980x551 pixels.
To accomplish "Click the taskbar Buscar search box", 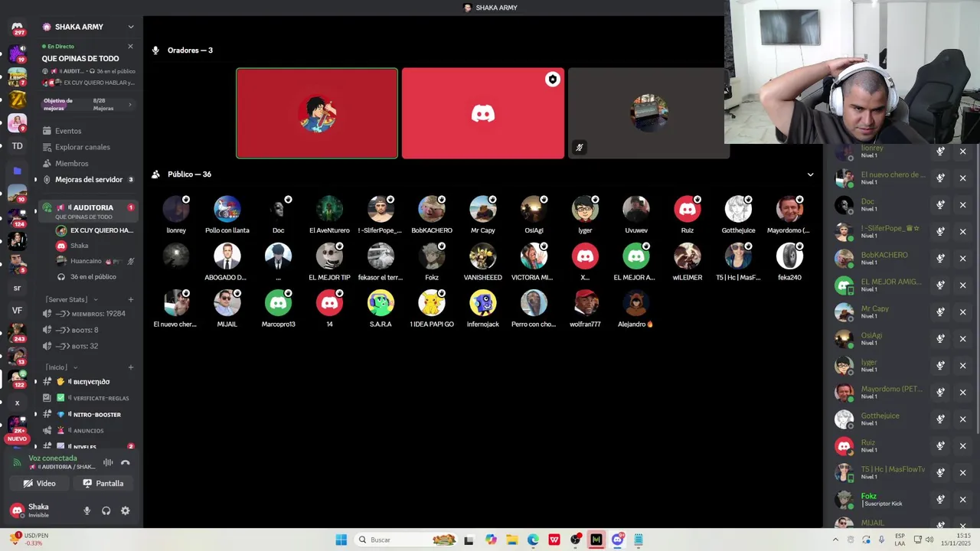I will [407, 540].
